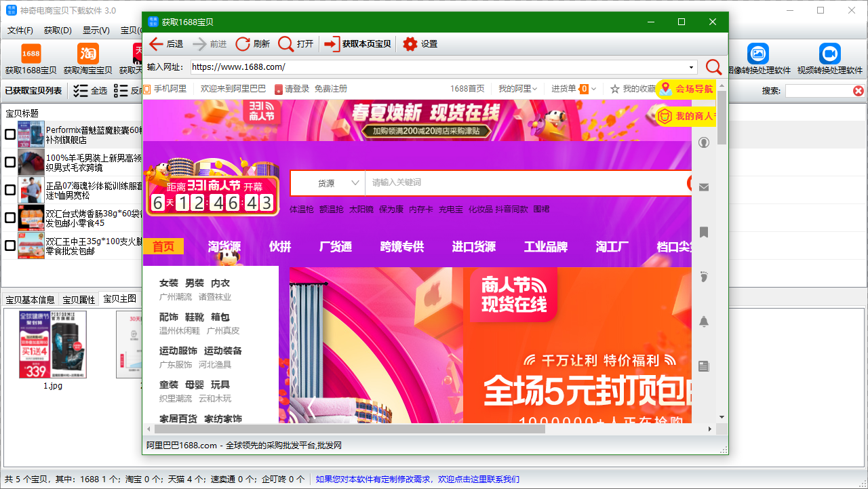Click the 刷新 refresh icon in browser toolbar
This screenshot has height=489, width=868.
[243, 43]
